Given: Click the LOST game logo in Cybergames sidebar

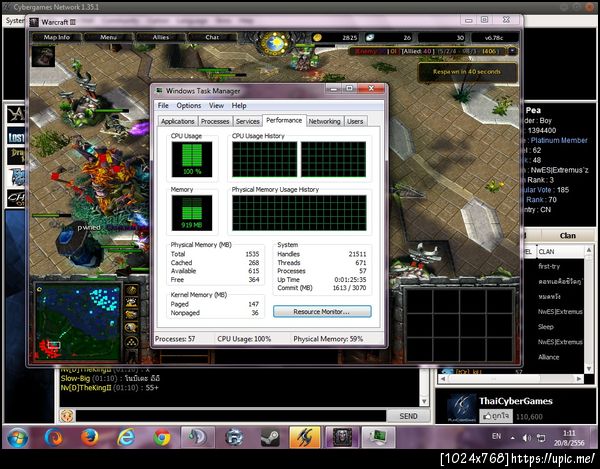Looking at the screenshot, I should (16, 136).
